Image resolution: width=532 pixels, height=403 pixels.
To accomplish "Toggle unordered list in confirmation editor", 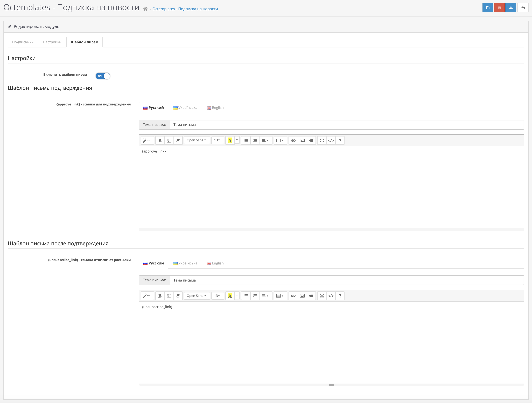I will (246, 140).
